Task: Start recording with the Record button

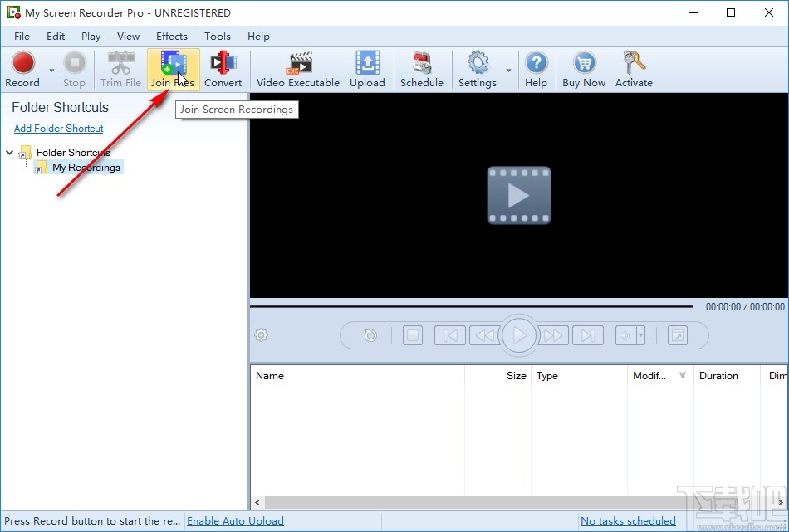Action: tap(22, 70)
